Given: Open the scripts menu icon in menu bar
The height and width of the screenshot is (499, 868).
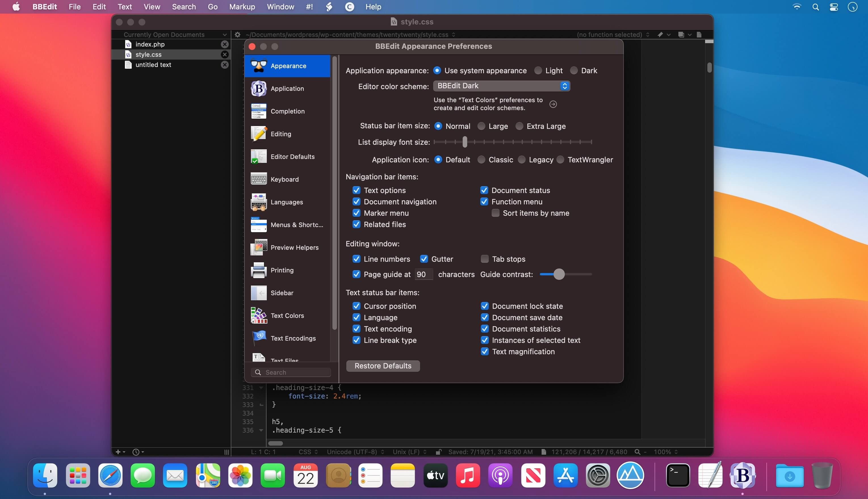Looking at the screenshot, I should tap(329, 7).
